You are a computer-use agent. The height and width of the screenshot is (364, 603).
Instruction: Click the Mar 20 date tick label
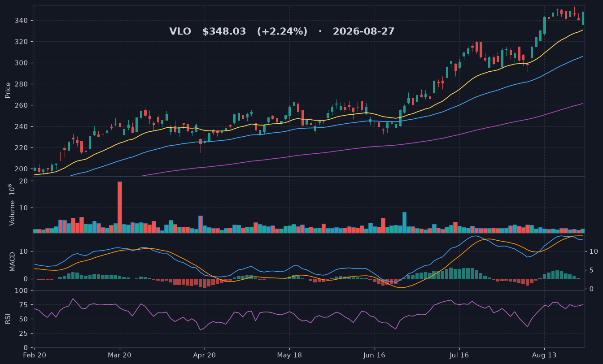(120, 355)
